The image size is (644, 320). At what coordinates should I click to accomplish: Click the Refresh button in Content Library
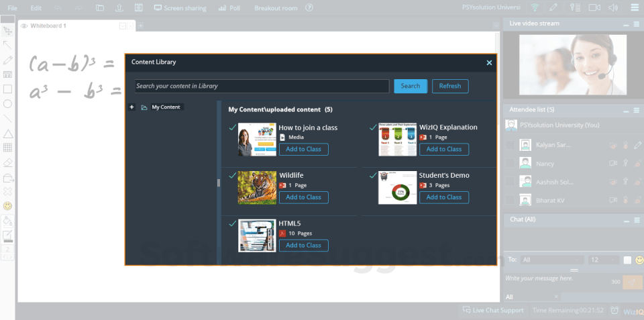point(450,86)
